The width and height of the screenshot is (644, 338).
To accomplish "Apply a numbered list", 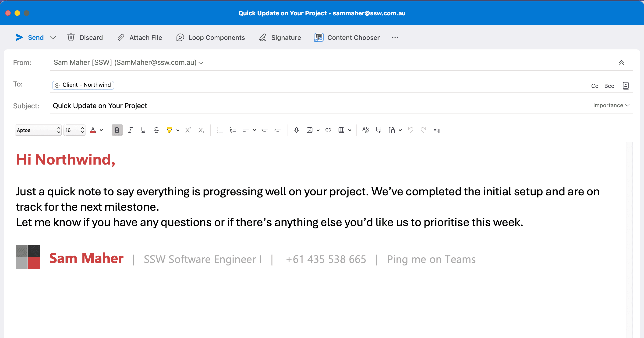I will click(233, 130).
